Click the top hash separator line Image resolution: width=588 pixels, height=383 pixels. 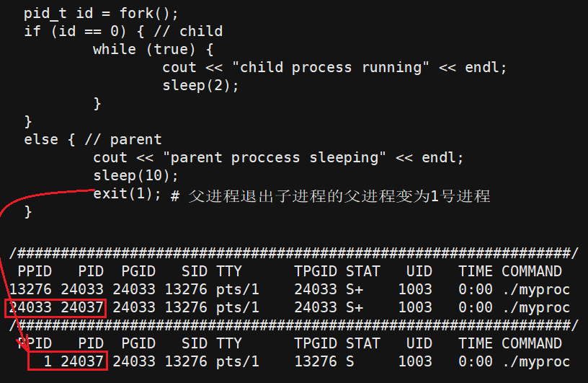coord(293,253)
